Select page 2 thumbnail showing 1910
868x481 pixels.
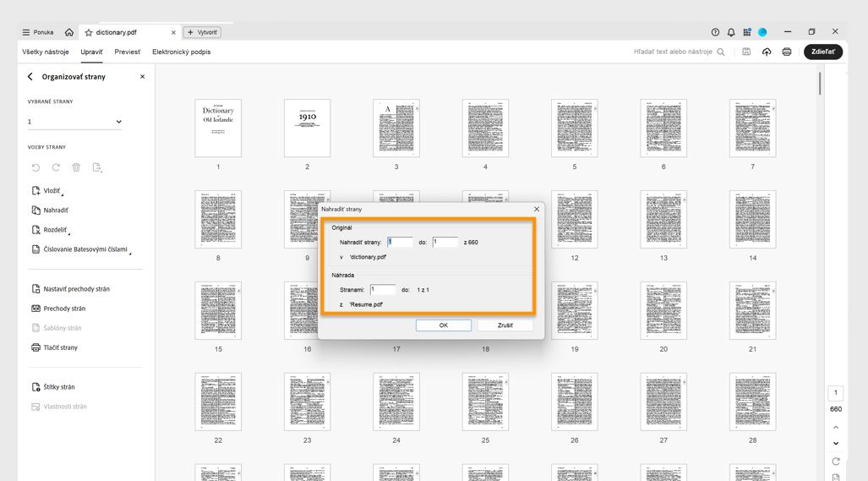[x=308, y=128]
